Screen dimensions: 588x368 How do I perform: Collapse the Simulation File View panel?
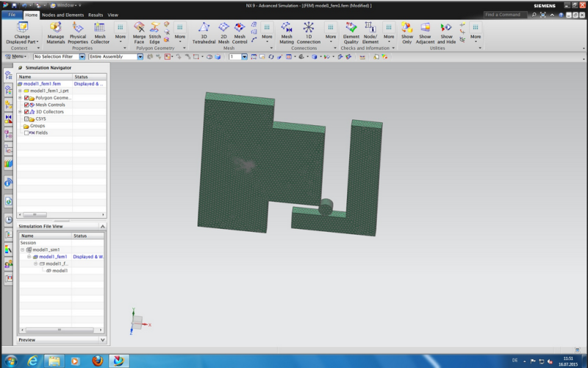(x=102, y=227)
